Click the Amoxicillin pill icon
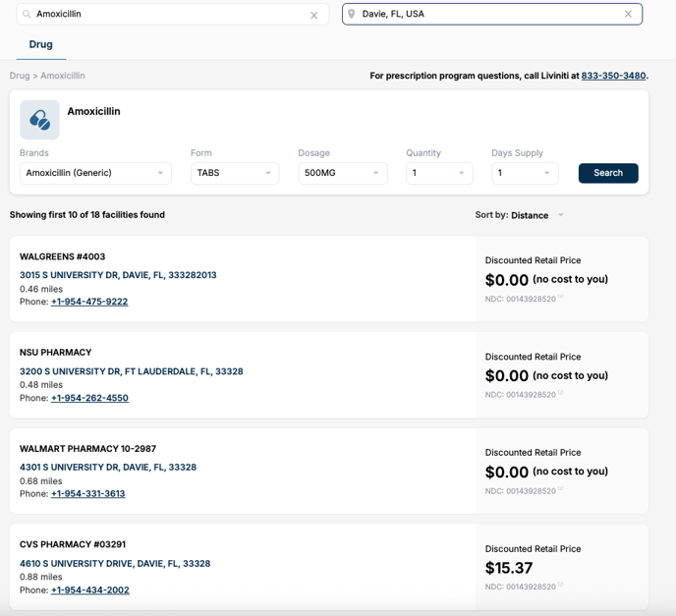This screenshot has height=616, width=676. pos(39,120)
